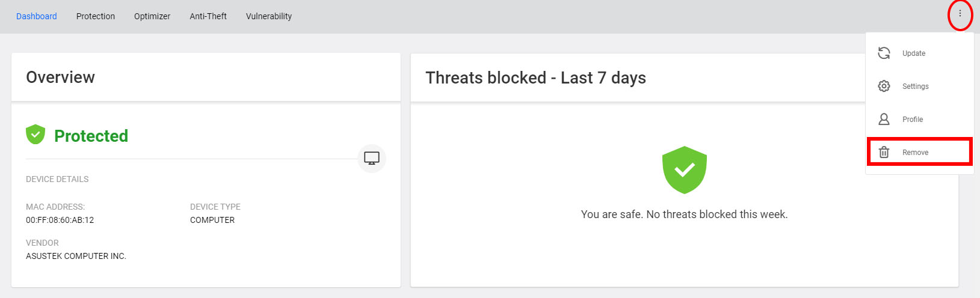Click the Profile person icon

pyautogui.click(x=884, y=119)
